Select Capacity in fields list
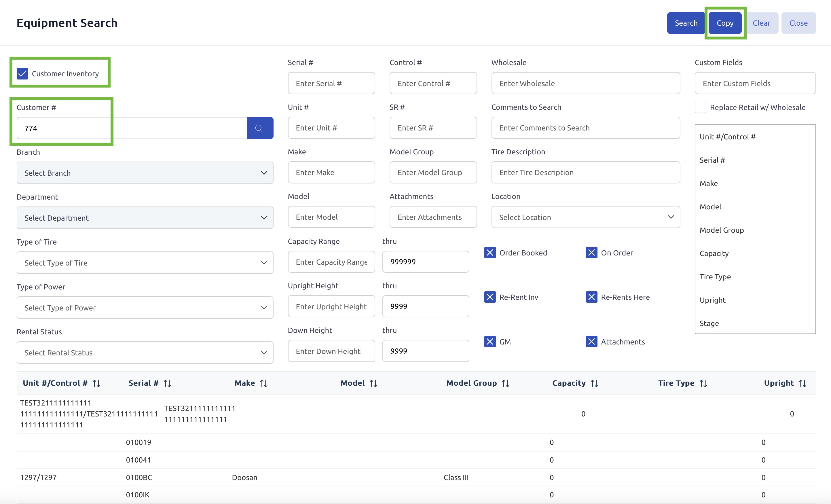This screenshot has width=831, height=504. (x=755, y=253)
